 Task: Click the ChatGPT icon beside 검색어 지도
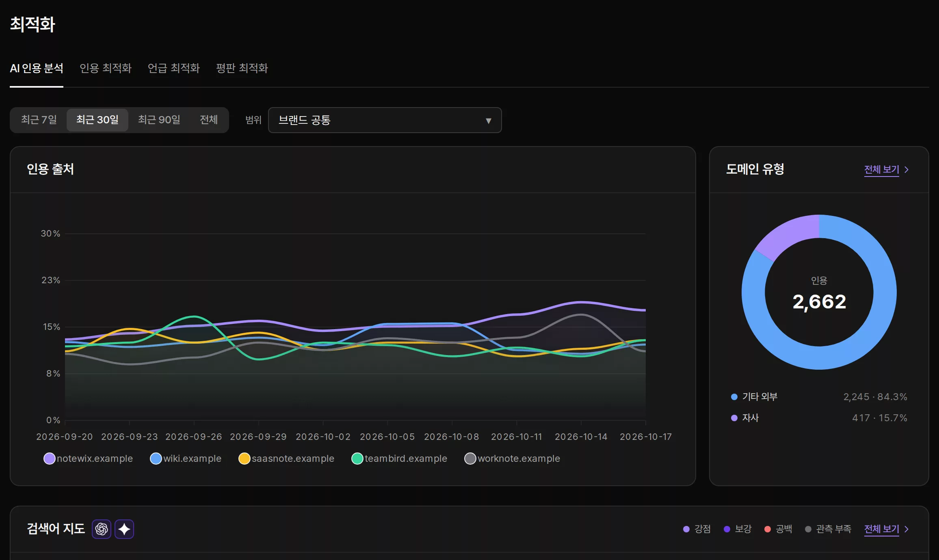pos(102,529)
